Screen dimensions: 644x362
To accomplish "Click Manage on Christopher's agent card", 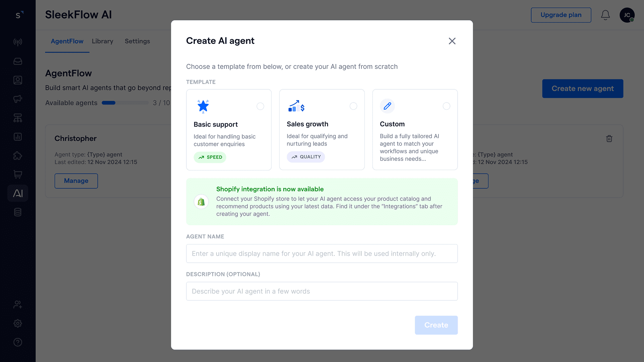I will 76,181.
